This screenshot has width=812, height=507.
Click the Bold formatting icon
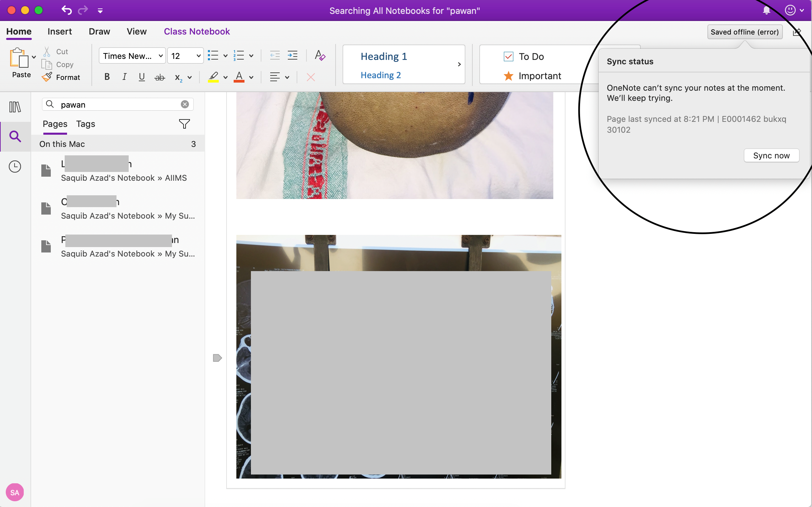[106, 76]
